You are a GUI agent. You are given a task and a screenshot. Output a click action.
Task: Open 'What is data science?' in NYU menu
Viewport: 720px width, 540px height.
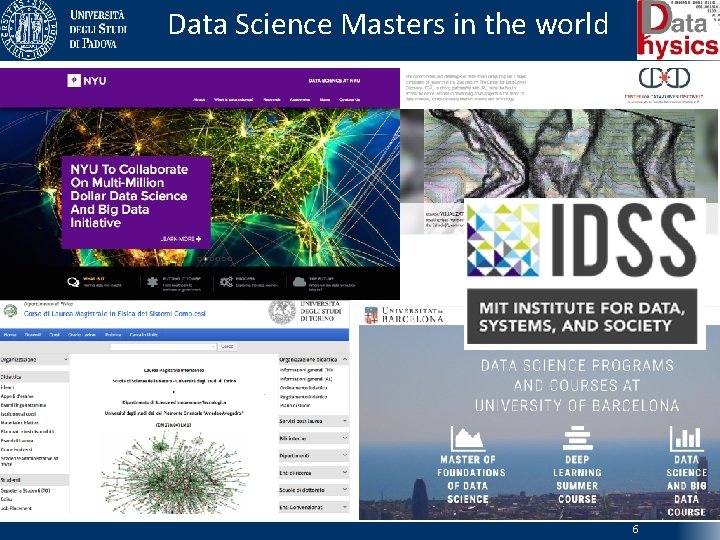point(233,100)
